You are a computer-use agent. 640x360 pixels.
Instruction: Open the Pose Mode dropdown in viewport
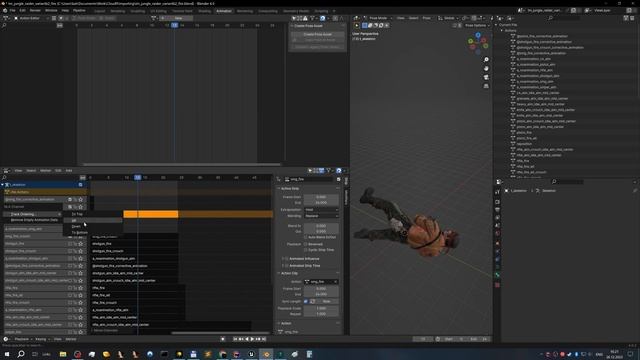click(378, 18)
